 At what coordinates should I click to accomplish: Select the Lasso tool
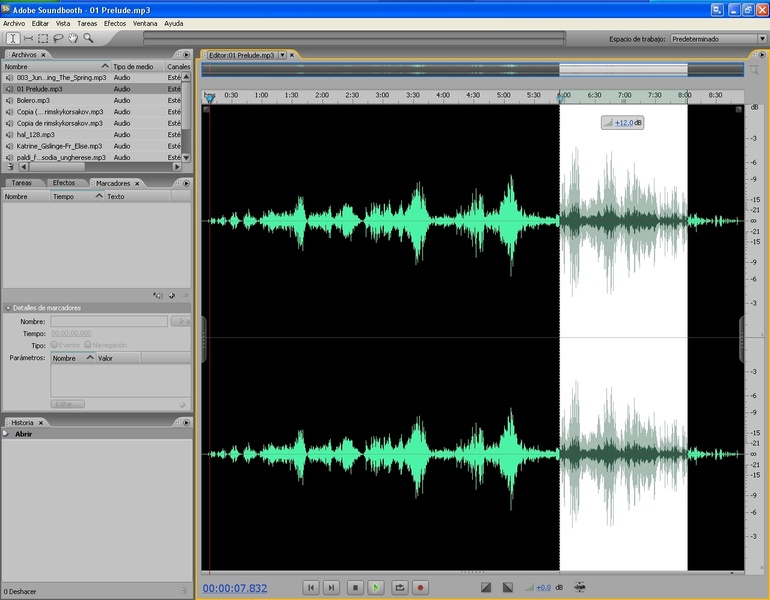pyautogui.click(x=58, y=38)
